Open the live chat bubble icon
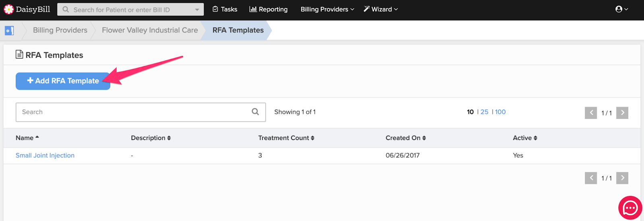This screenshot has width=644, height=221. tap(630, 208)
